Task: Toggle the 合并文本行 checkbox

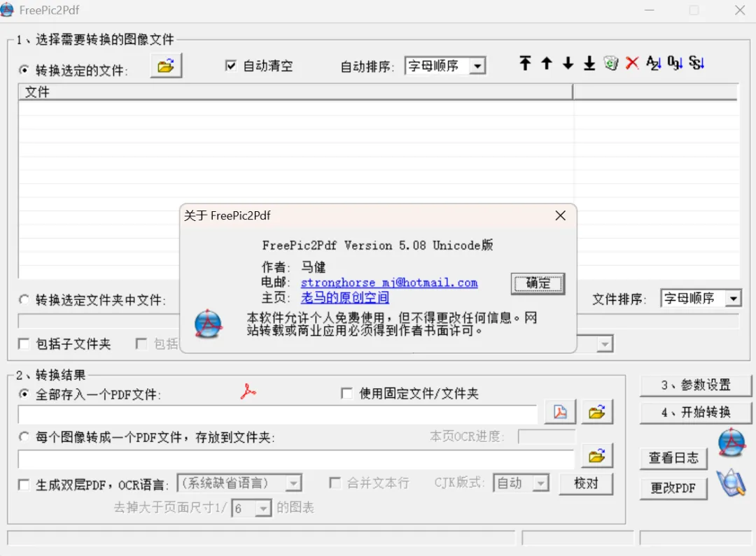Action: click(335, 483)
